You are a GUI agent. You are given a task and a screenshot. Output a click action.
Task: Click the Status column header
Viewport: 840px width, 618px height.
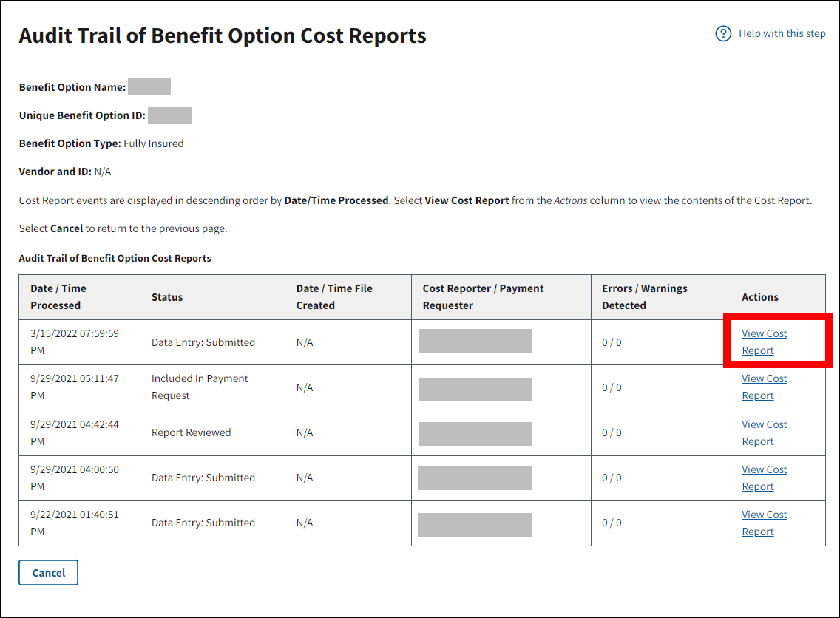tap(167, 297)
